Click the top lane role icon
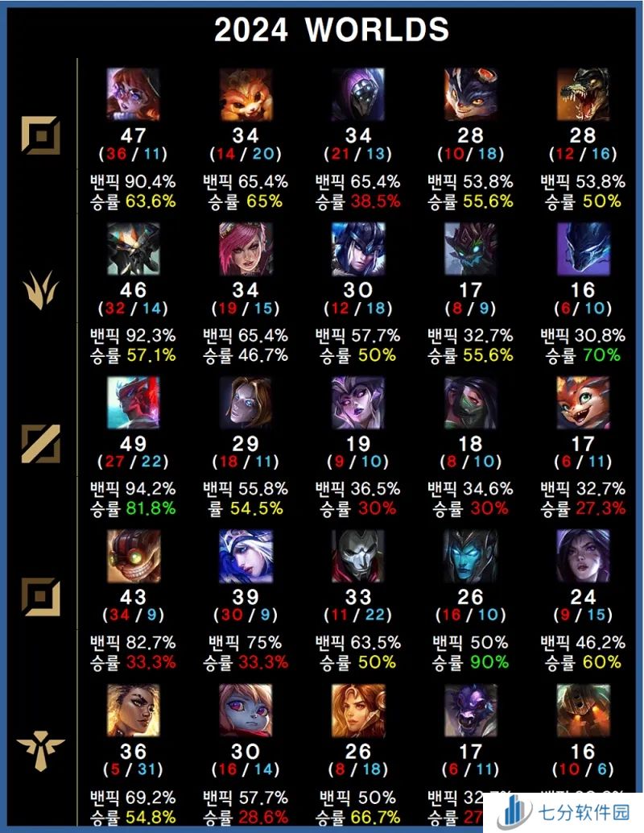 pos(41,135)
